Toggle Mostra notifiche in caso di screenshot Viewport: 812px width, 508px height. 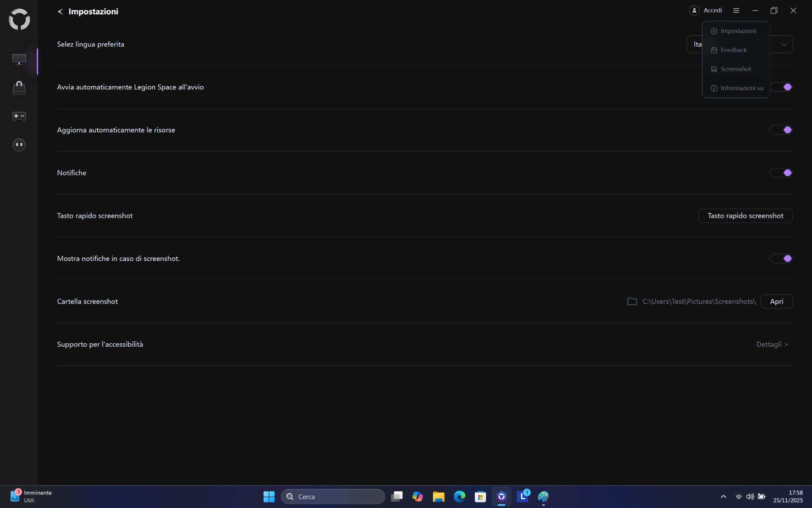pyautogui.click(x=781, y=259)
